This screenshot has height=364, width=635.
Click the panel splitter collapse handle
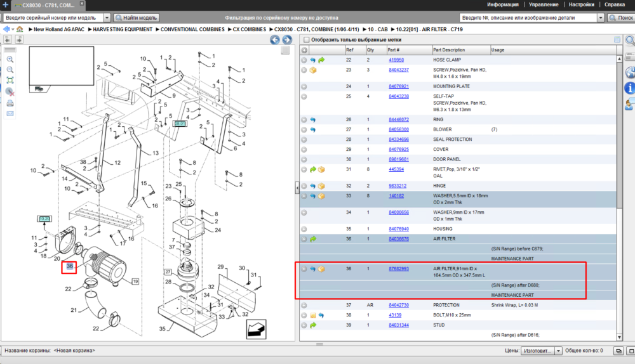[297, 188]
